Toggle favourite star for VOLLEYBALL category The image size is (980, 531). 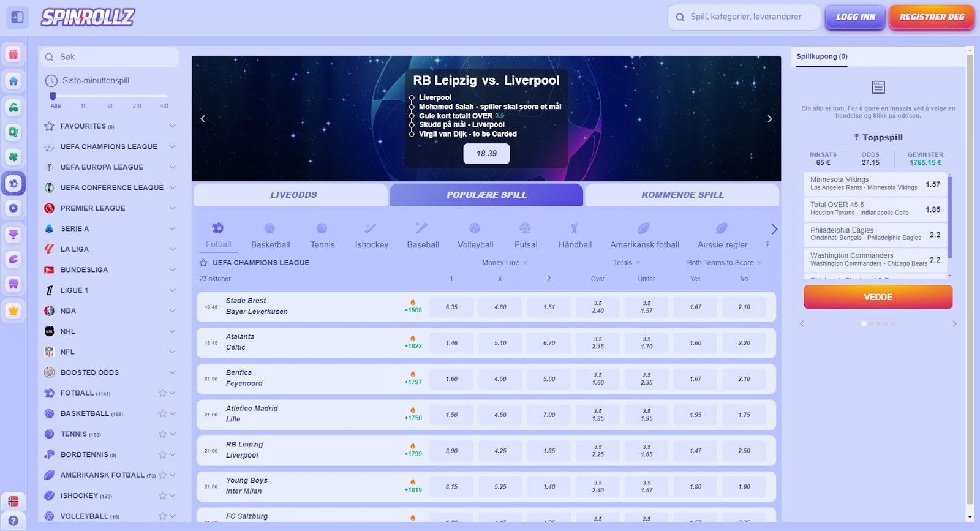coord(162,516)
